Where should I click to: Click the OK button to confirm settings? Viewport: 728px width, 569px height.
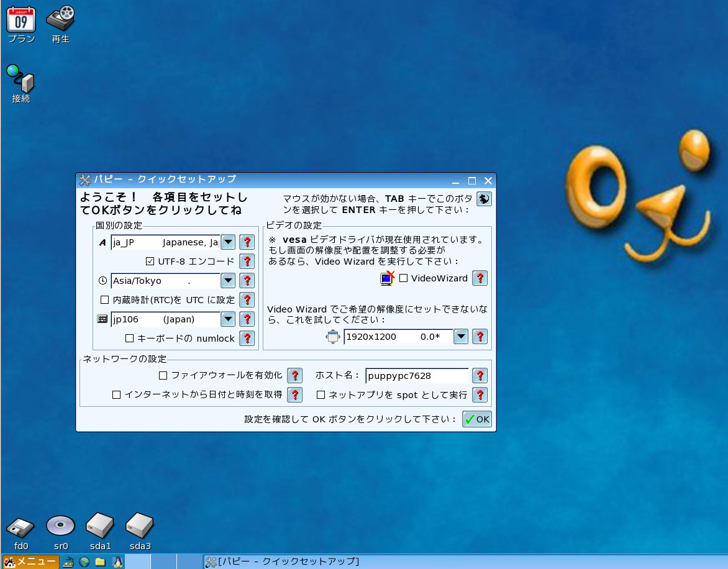point(477,419)
